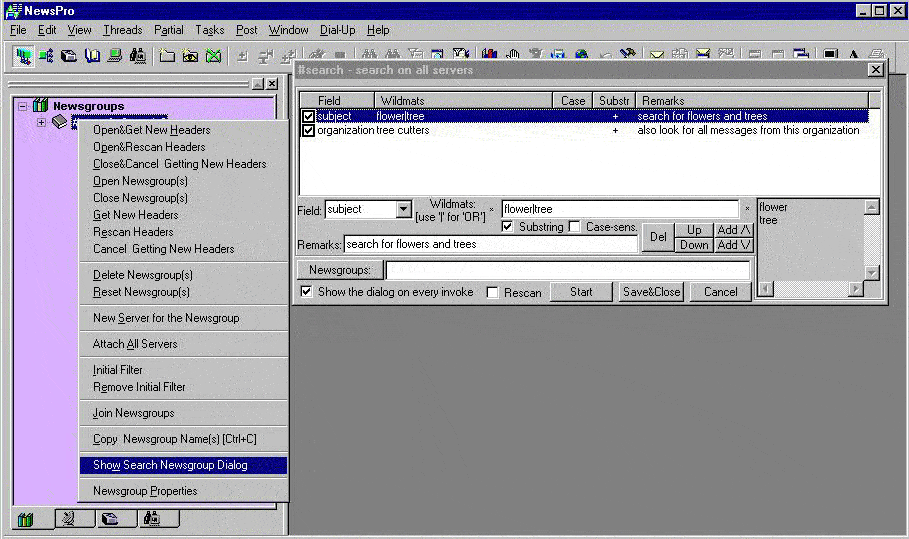Click the hand stop toolbar icon
Image resolution: width=909 pixels, height=539 pixels.
512,54
